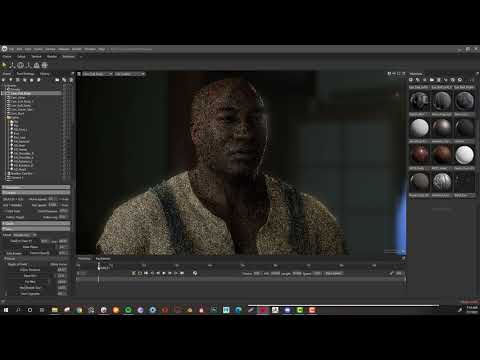
Task: Collapse the Sky folder in the scene tree
Action: tap(13, 117)
